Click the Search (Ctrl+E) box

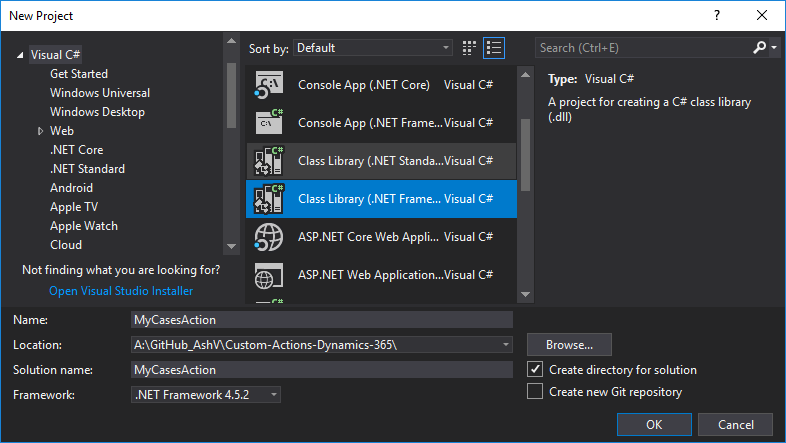coord(644,48)
